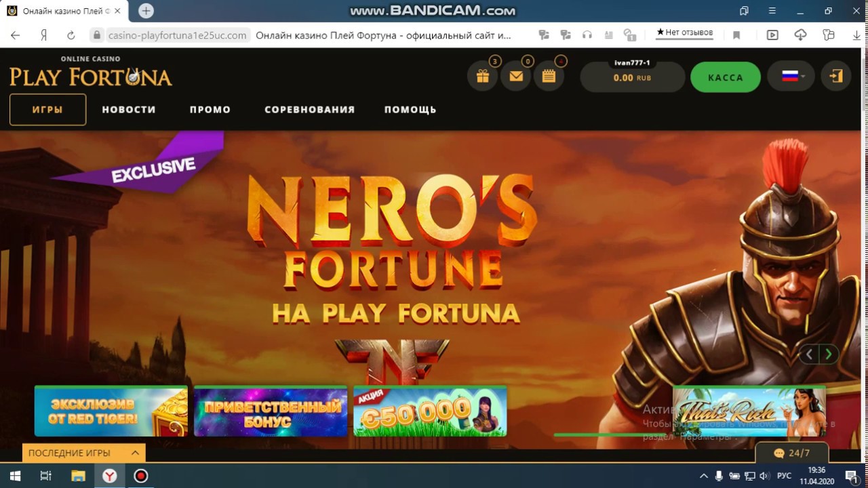
Task: Bookmark the page with bookmark icon
Action: pos(736,35)
